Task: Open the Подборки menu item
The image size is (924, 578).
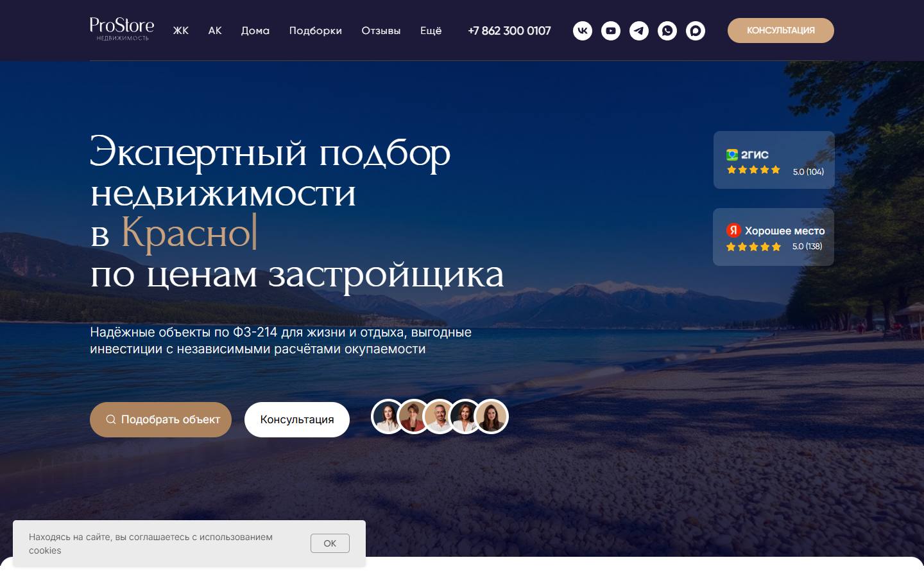Action: 316,31
